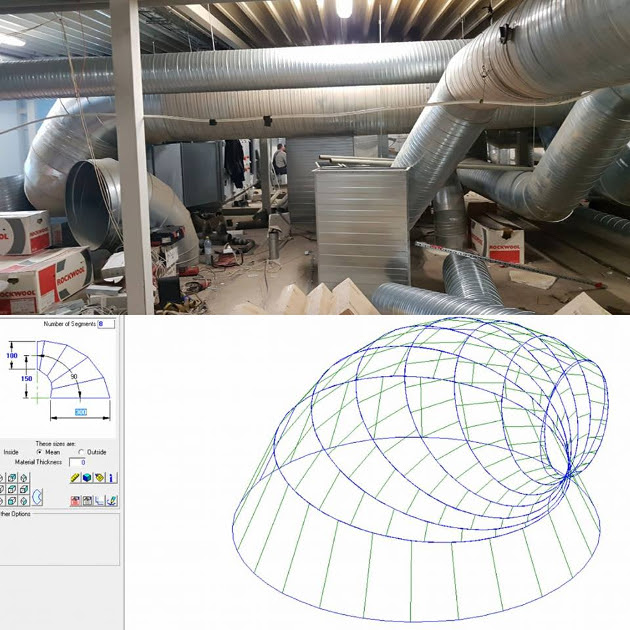Click the L-shaped profile icon
Screen dimensions: 630x630
click(x=99, y=500)
